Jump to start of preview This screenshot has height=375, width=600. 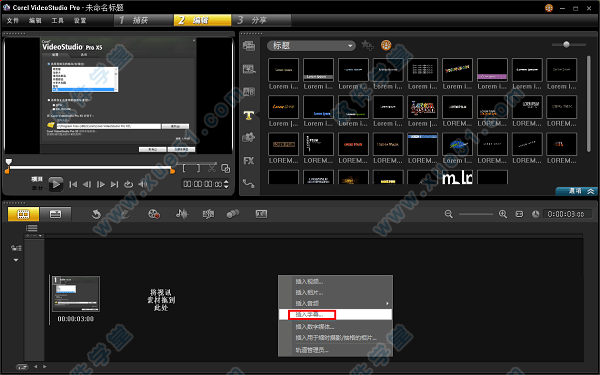coord(73,184)
